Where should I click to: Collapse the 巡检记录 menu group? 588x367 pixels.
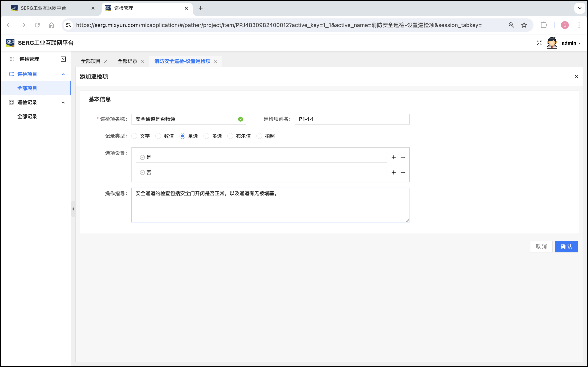[63, 102]
